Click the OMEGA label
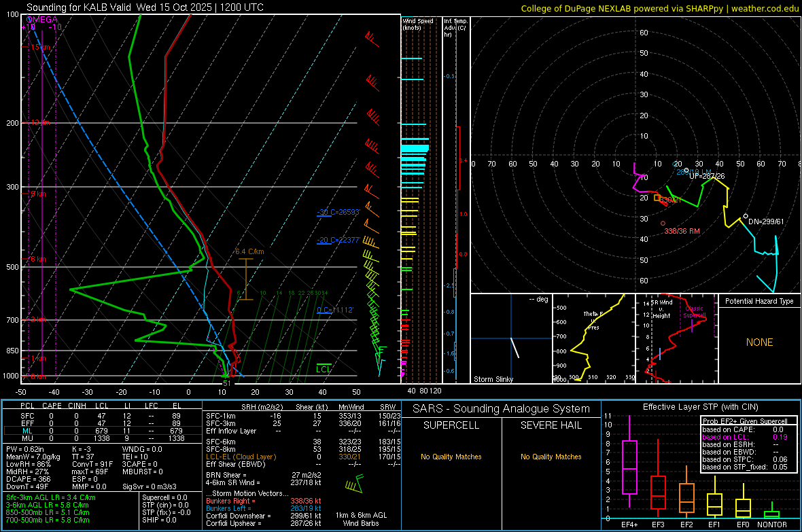This screenshot has width=802, height=532. tap(41, 20)
